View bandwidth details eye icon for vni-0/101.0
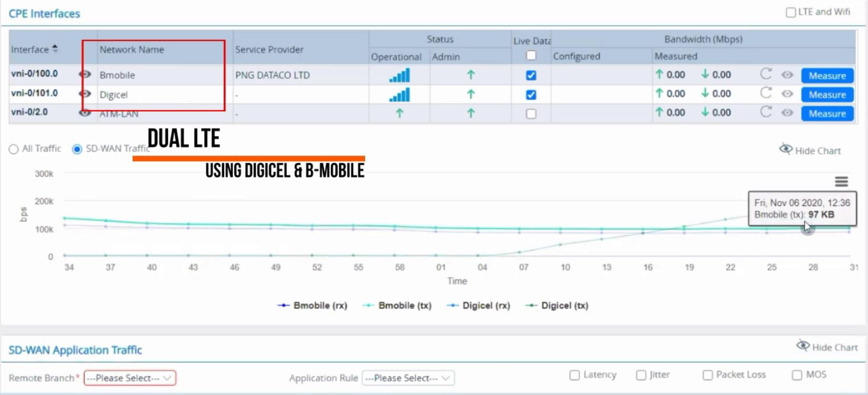The image size is (868, 395). (x=787, y=94)
